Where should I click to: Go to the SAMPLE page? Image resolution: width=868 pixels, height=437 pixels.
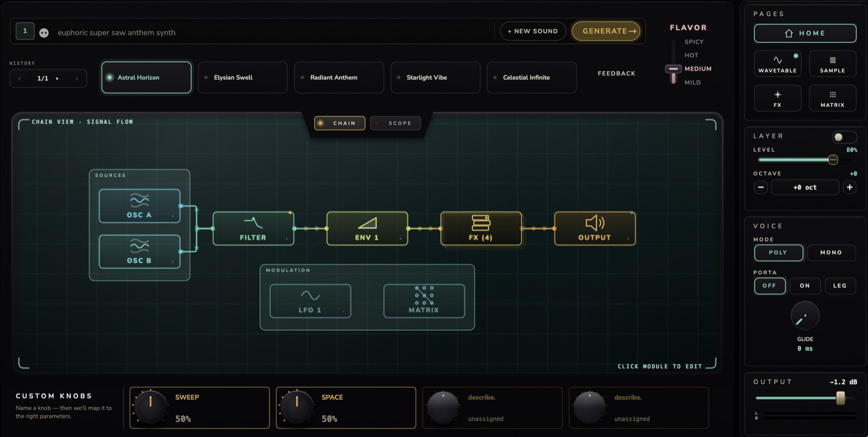point(833,64)
